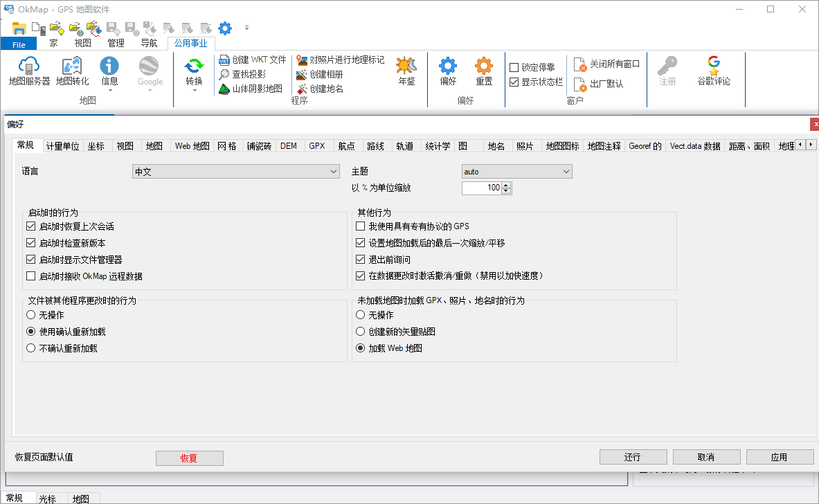Open the 地图服务器 (map server) tool
This screenshot has width=819, height=504.
pyautogui.click(x=28, y=73)
